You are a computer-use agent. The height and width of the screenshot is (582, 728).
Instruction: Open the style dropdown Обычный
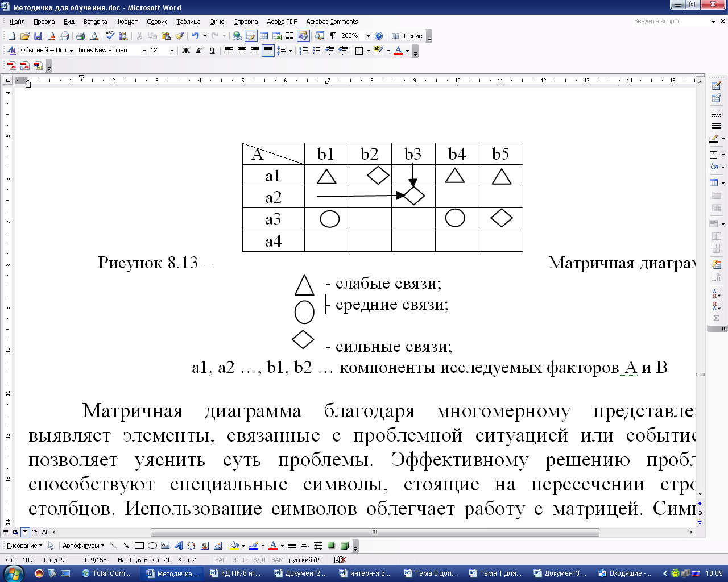click(71, 51)
